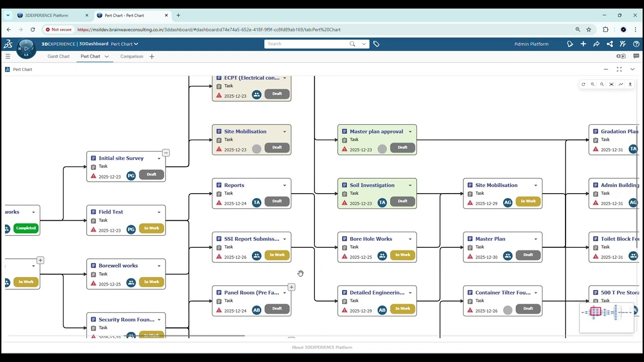Click the add plus icon in top bar
The image size is (644, 362).
583,44
